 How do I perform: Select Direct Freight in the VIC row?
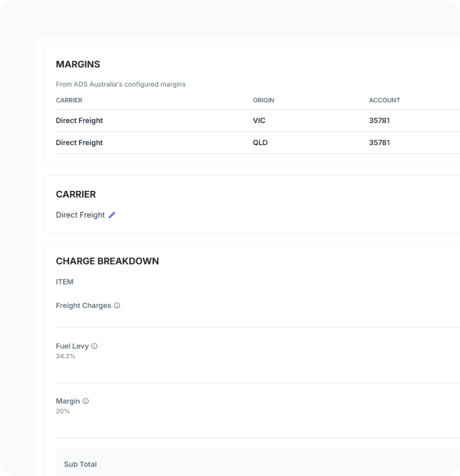pos(79,120)
